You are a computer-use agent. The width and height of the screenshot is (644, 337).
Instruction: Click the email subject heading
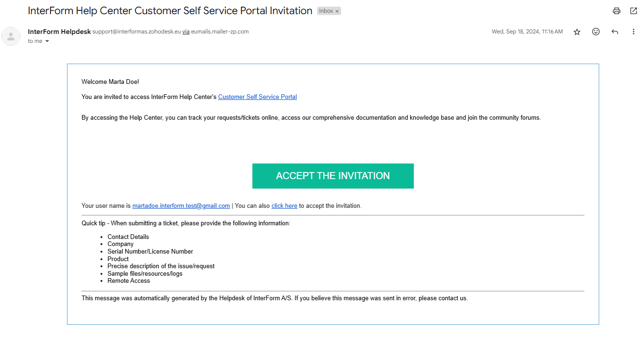[x=170, y=10]
